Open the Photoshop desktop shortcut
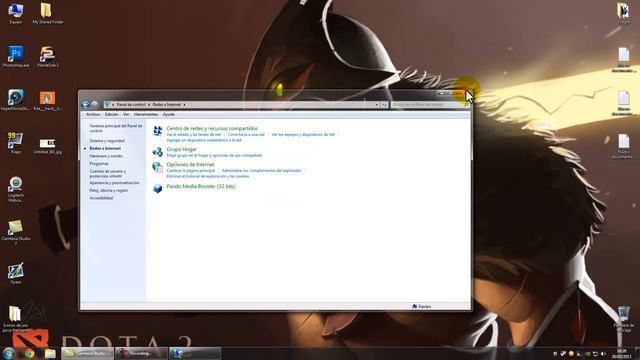640x360 pixels. pos(16,56)
